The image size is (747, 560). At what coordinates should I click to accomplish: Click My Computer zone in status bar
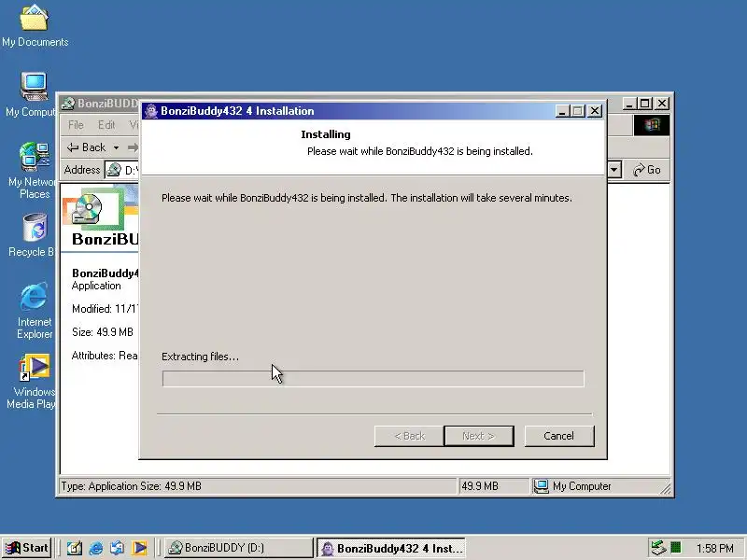572,486
